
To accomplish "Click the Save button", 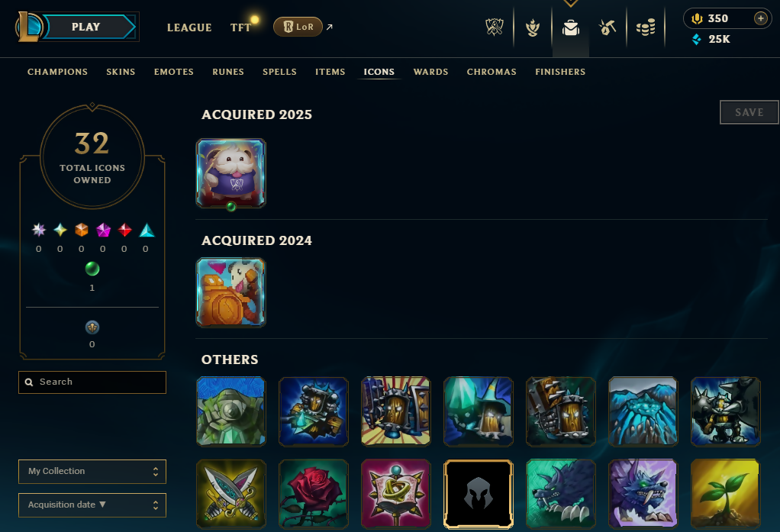I will coord(749,112).
